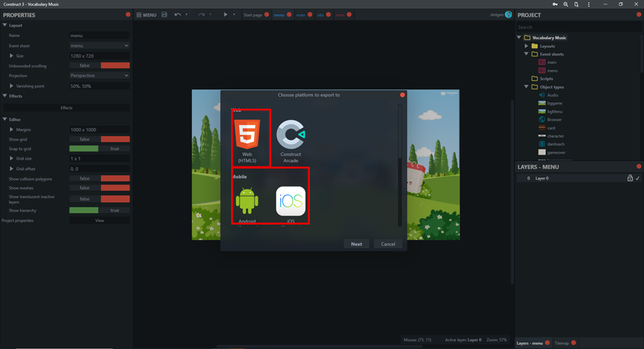
Task: Toggle Show collision polygons property
Action: (99, 179)
